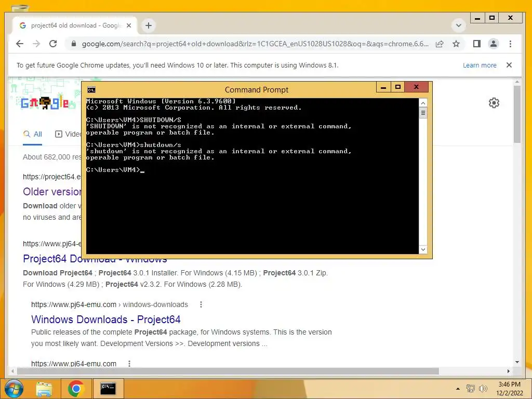Open Chrome profile avatar

[494, 44]
